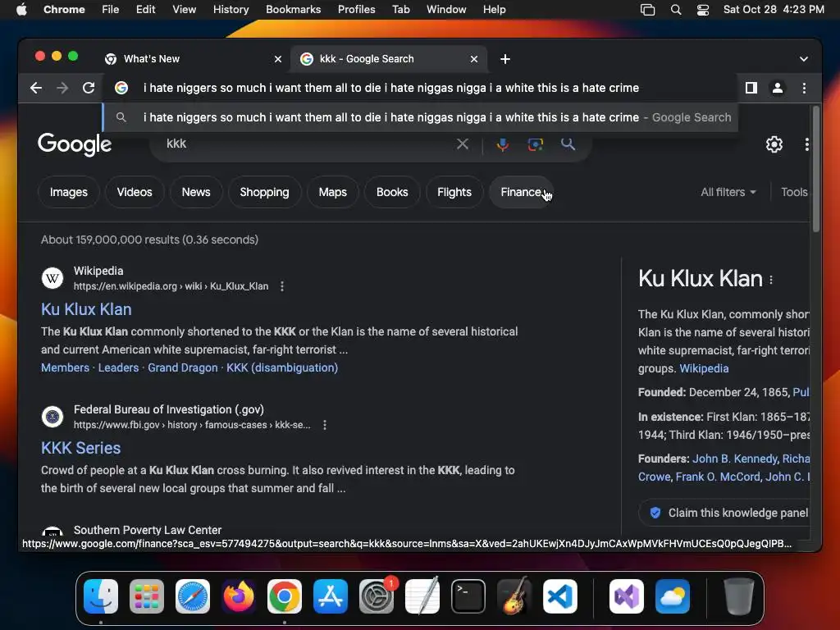Viewport: 840px width, 630px height.
Task: Switch to the What's New tab
Action: click(193, 59)
